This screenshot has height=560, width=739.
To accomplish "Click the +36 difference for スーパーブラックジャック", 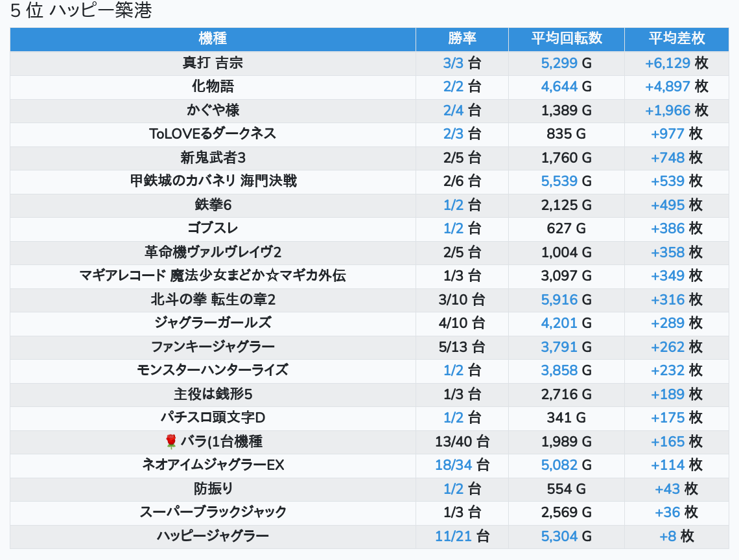I will 667,512.
